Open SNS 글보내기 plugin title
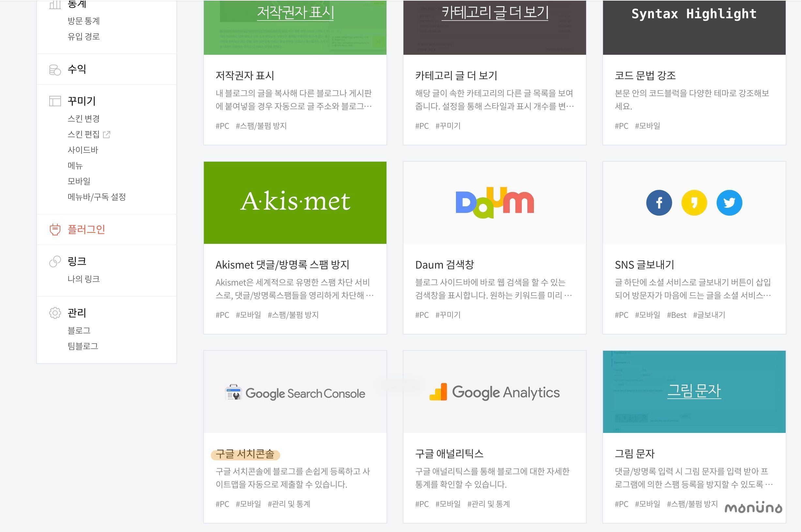Viewport: 801px width, 532px height. (x=644, y=265)
